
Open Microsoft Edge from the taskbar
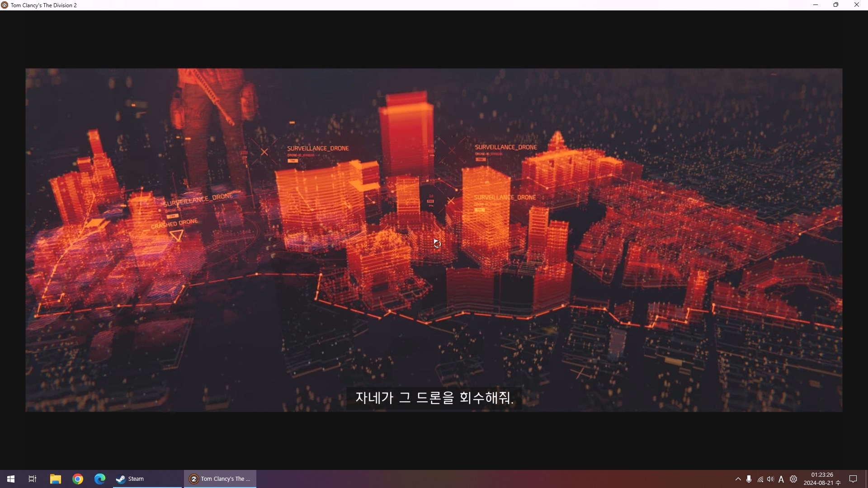tap(100, 479)
